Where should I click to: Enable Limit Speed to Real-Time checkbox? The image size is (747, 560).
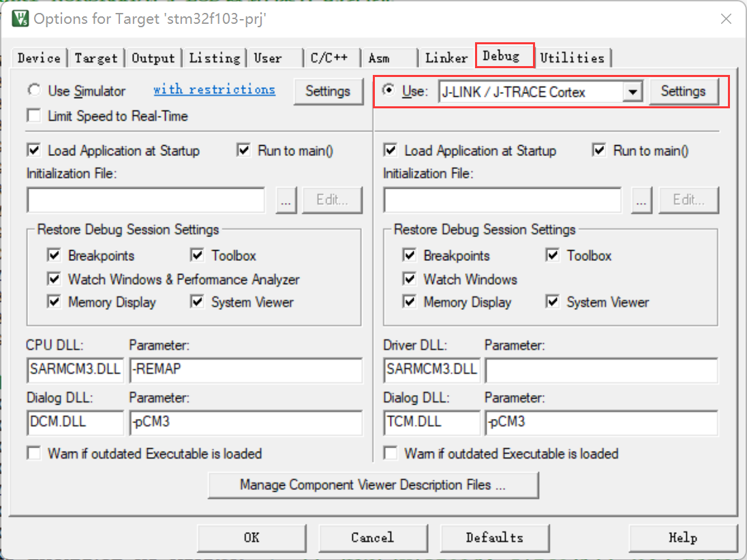[x=34, y=116]
